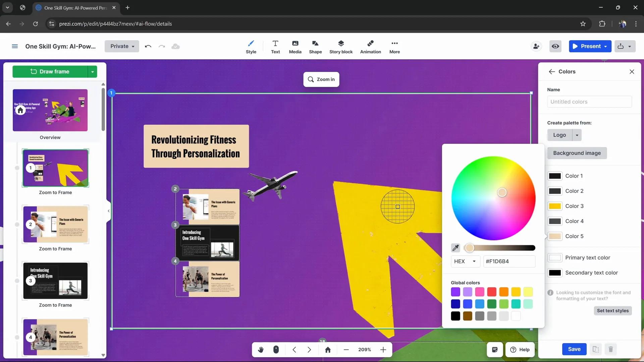Enable the hand pan tool
Image resolution: width=644 pixels, height=362 pixels.
pos(261,350)
